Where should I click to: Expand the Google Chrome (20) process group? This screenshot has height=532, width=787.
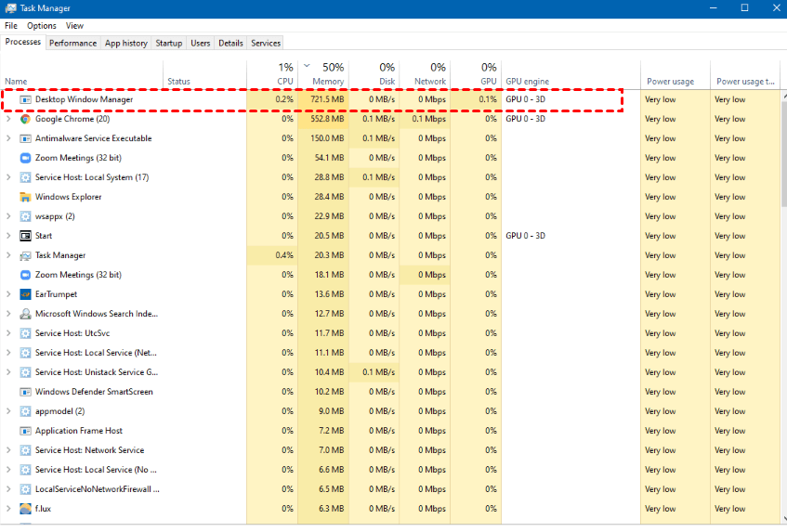pyautogui.click(x=8, y=119)
